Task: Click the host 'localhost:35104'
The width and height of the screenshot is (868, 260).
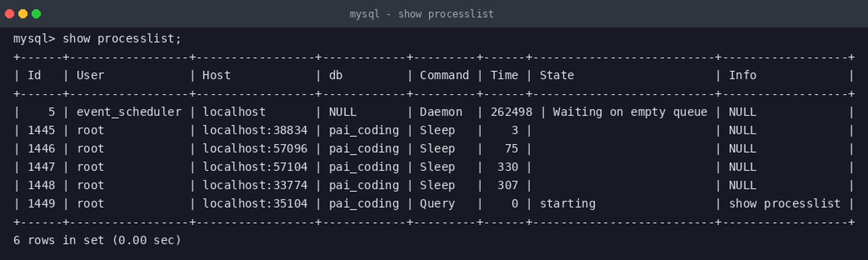Action: 255,204
